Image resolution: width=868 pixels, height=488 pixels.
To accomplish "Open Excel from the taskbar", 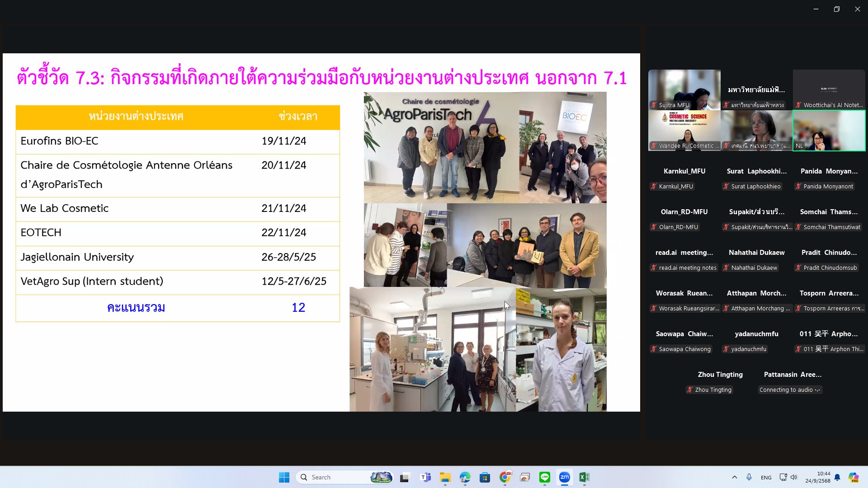I will point(584,477).
